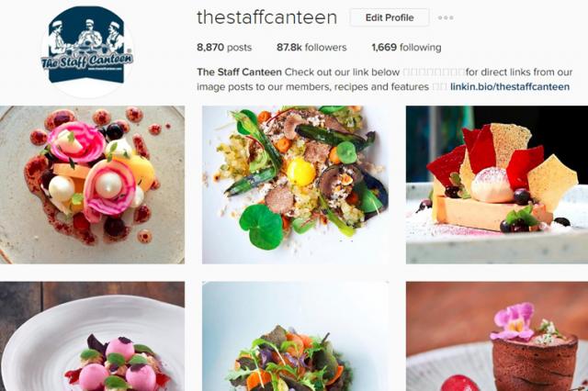Viewport: 588px width, 391px height.
Task: Click the bio description text
Action: coord(384,80)
